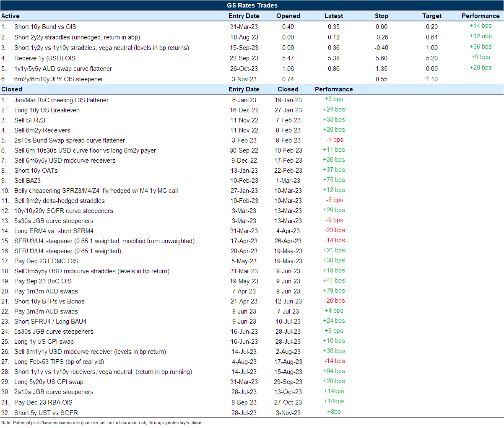Select the "Target" column header

432,16
